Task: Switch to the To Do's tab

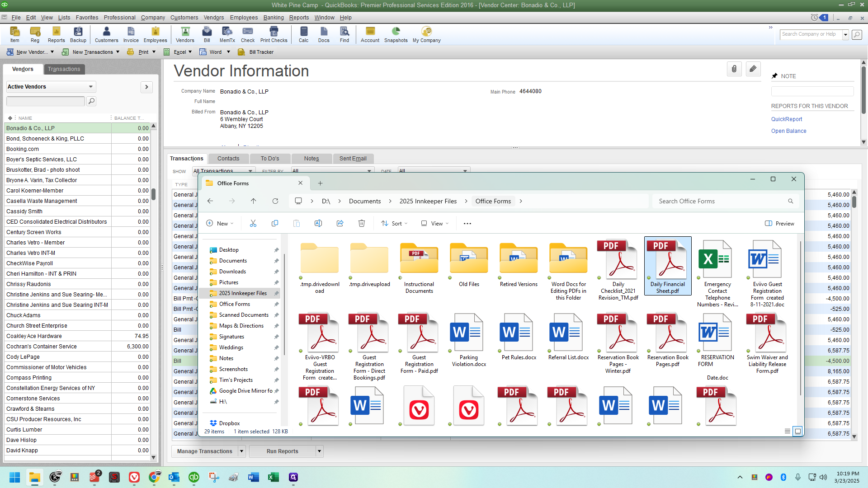Action: [270, 159]
